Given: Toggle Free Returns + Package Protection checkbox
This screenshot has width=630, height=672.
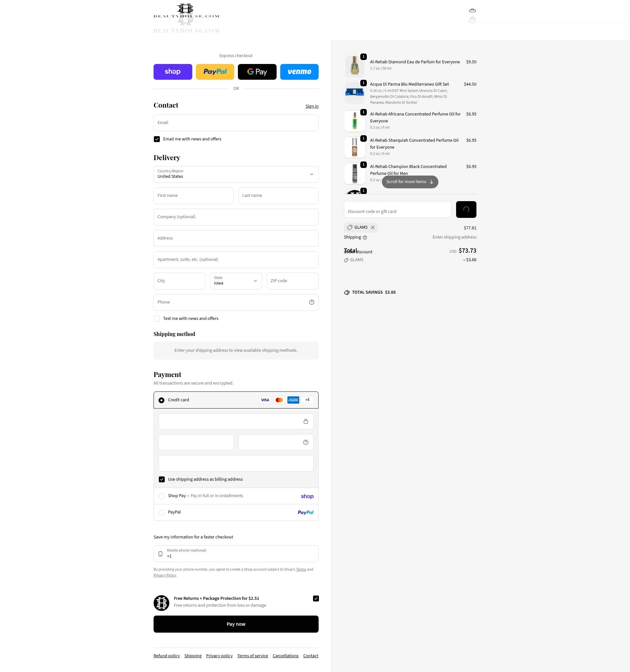Looking at the screenshot, I should pyautogui.click(x=316, y=598).
